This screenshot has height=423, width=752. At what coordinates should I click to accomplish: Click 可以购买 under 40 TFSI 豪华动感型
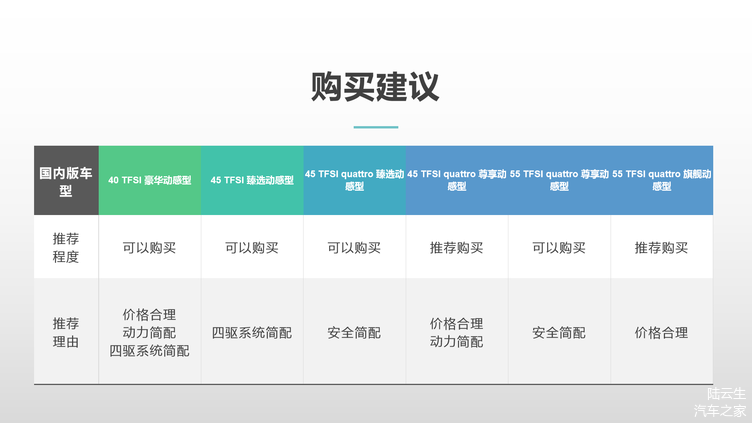coord(149,248)
